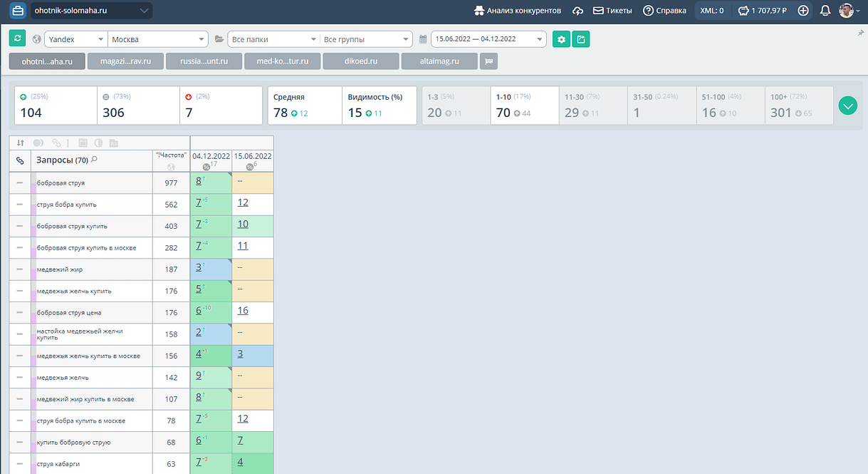Click the cloud upload icon in top bar
Screen dimensions: 868x474
[x=577, y=11]
